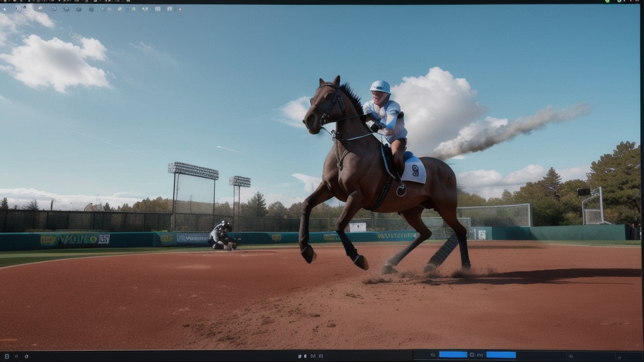Click the window layout icon beside the grid icon
This screenshot has width=644, height=362.
(170, 9)
